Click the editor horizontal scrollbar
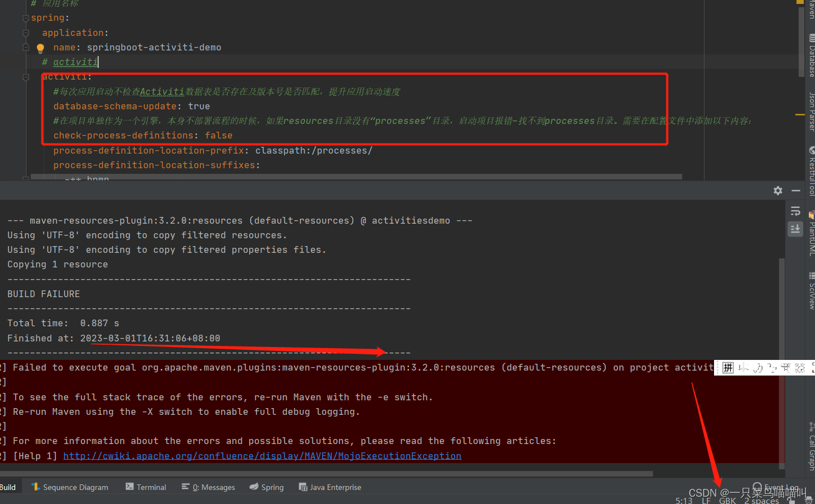 point(356,177)
